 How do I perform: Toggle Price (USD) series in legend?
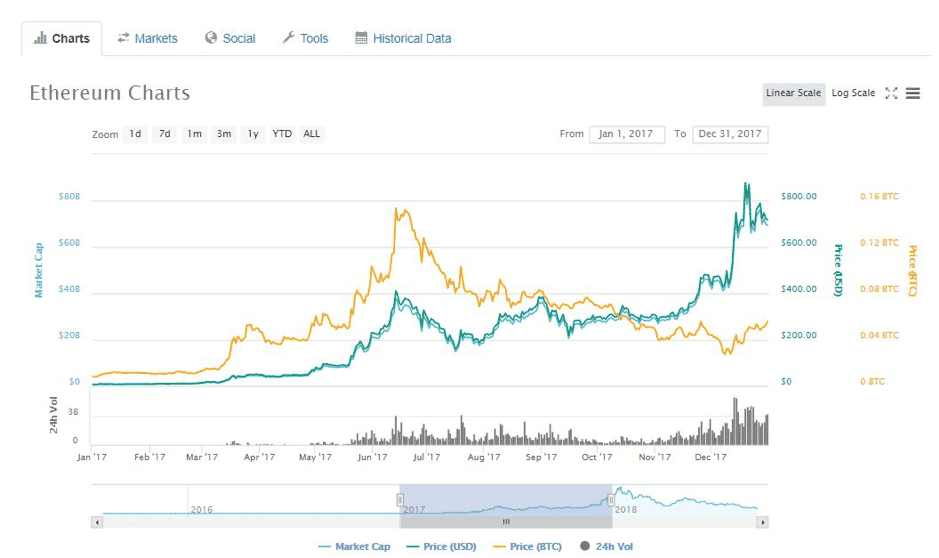pos(441,547)
